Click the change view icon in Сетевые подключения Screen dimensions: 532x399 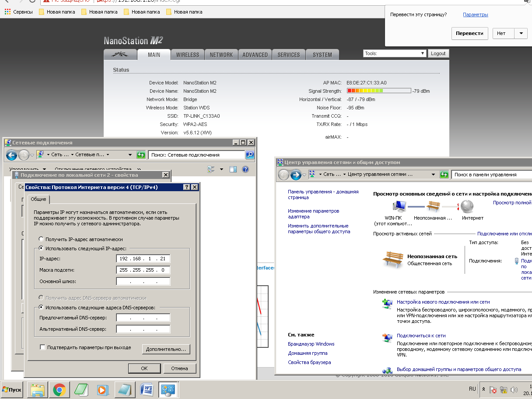[211, 169]
